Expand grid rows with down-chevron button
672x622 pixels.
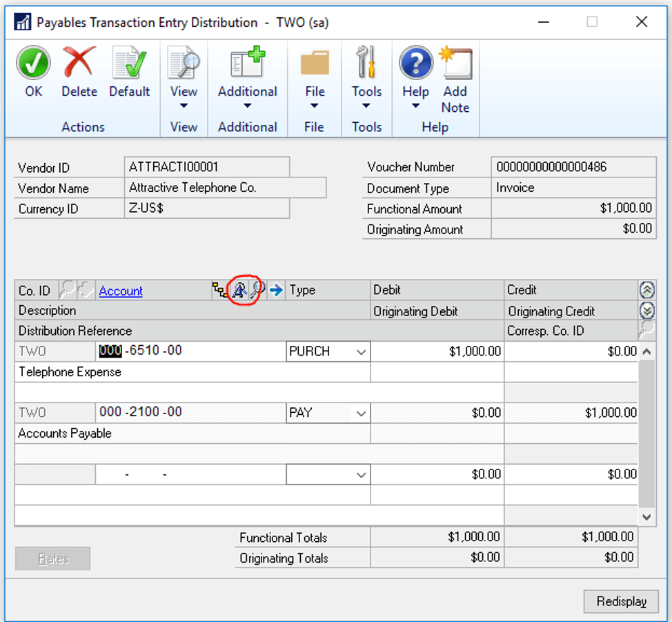[647, 310]
